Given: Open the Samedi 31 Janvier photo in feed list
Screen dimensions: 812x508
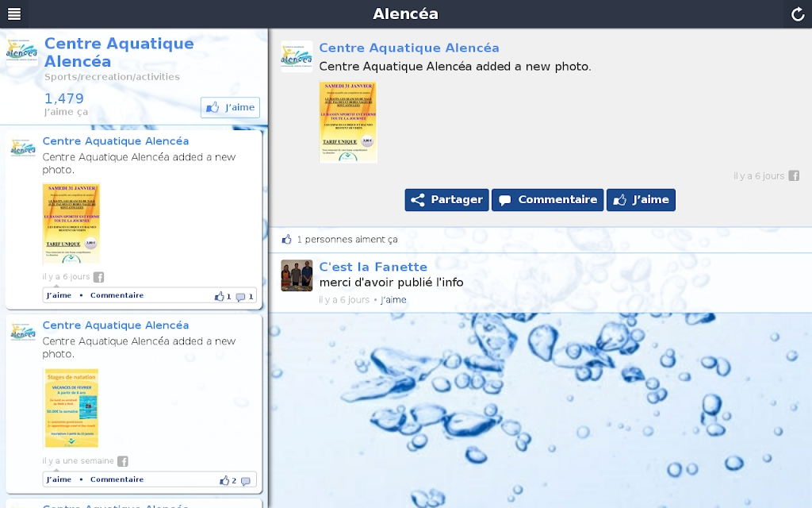Looking at the screenshot, I should 71,223.
